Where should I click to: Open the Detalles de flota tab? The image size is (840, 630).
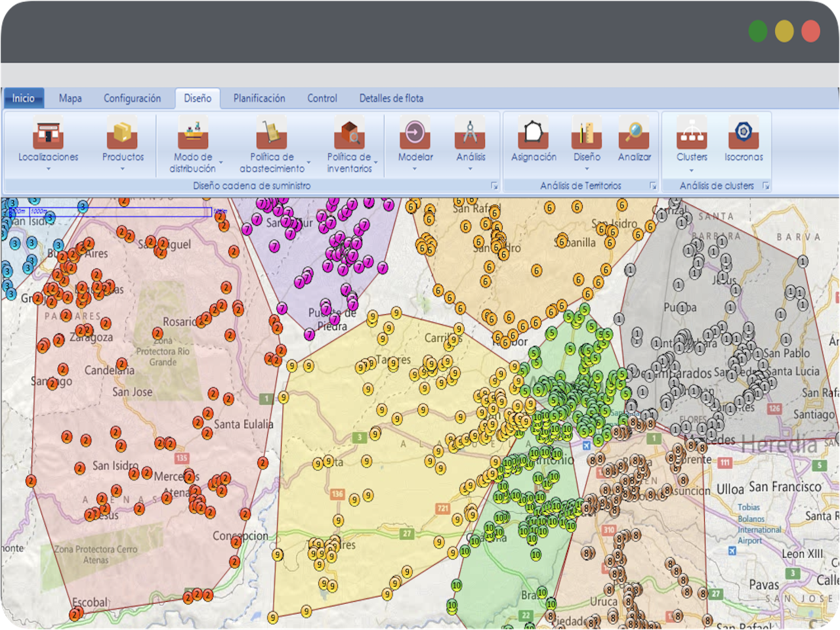click(391, 98)
